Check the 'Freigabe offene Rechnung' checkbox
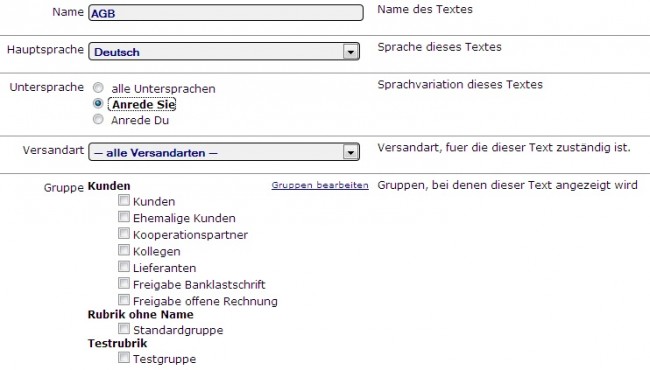 (x=124, y=300)
